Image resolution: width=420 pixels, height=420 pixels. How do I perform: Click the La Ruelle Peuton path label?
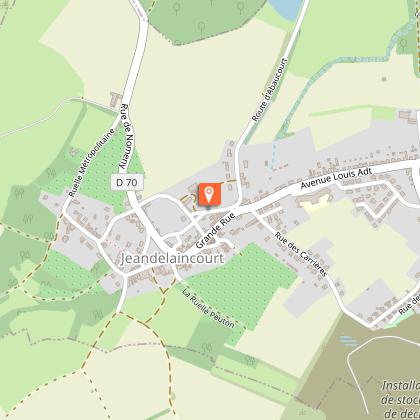pos(208,308)
